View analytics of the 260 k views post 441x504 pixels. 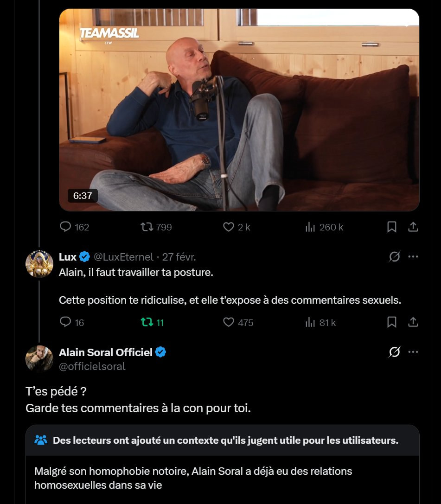[x=310, y=227]
